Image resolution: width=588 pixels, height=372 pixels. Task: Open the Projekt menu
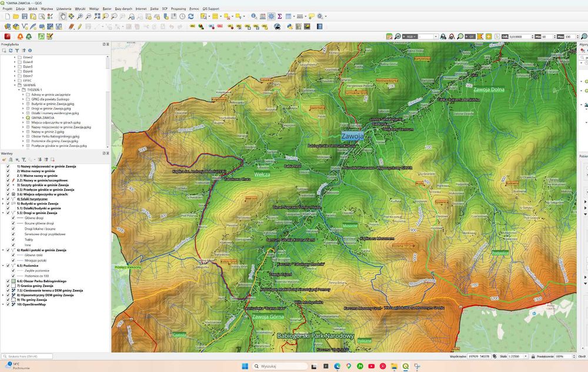8,9
